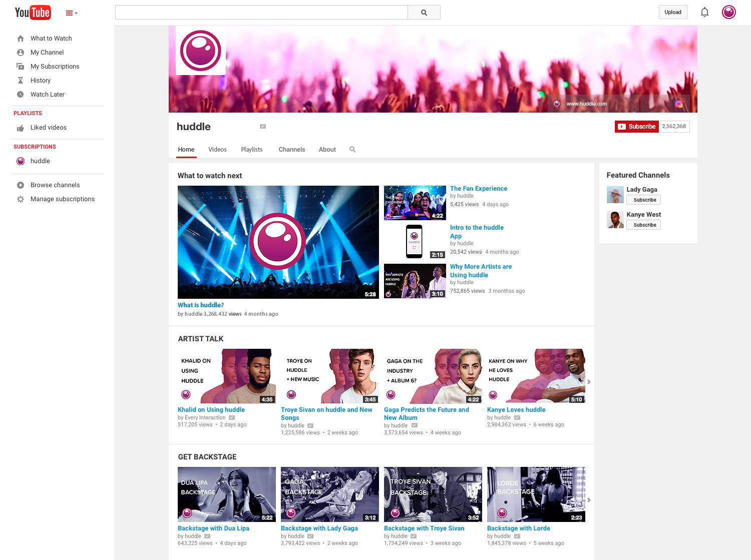Click the Instagram icon on banner
The image size is (751, 560).
tap(678, 104)
